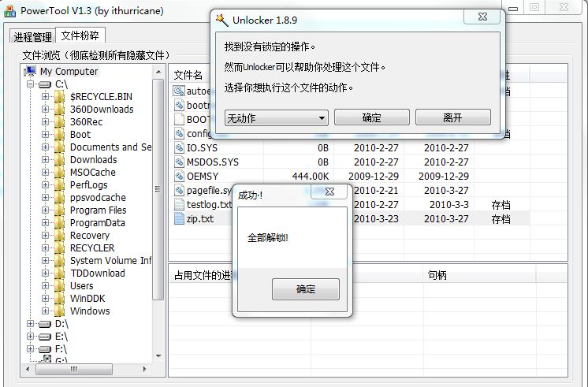Screen dimensions: 588x387
Task: Click the Boot folder icon
Action: click(59, 134)
